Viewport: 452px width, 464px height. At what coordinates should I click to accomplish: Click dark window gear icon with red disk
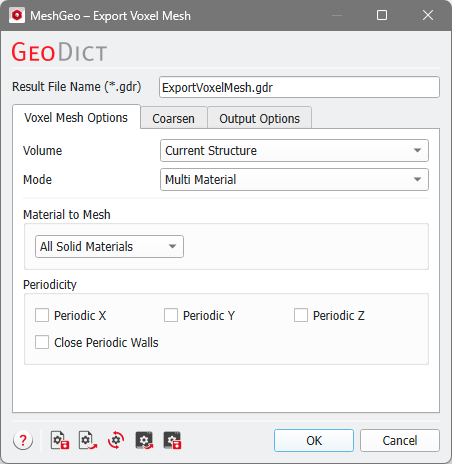point(172,440)
